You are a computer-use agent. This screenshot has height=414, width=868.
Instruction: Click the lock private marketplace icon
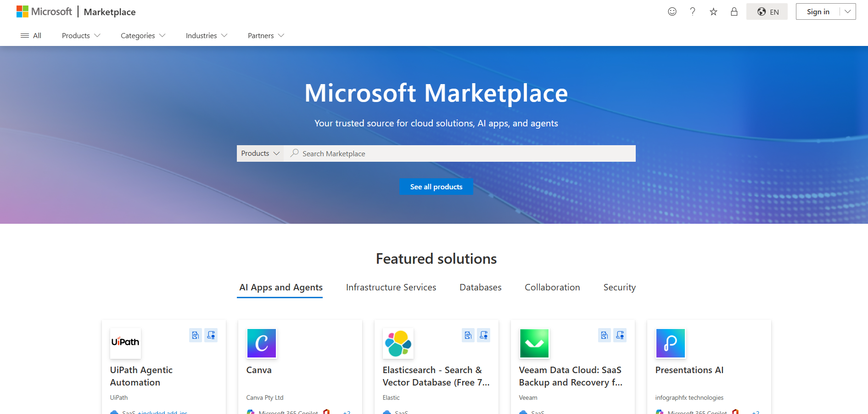click(734, 11)
